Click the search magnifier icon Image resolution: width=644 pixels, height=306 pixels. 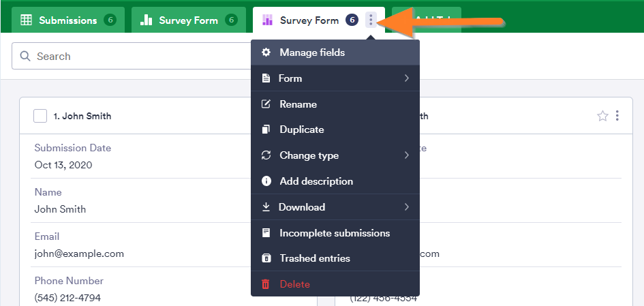[x=25, y=56]
